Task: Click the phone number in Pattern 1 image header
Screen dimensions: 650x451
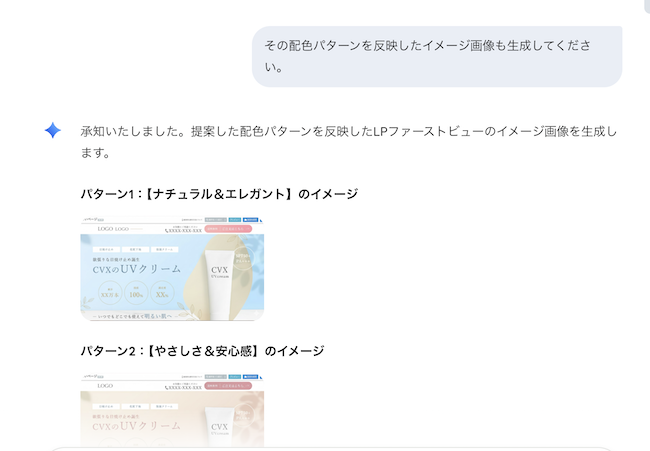Action: tap(184, 230)
